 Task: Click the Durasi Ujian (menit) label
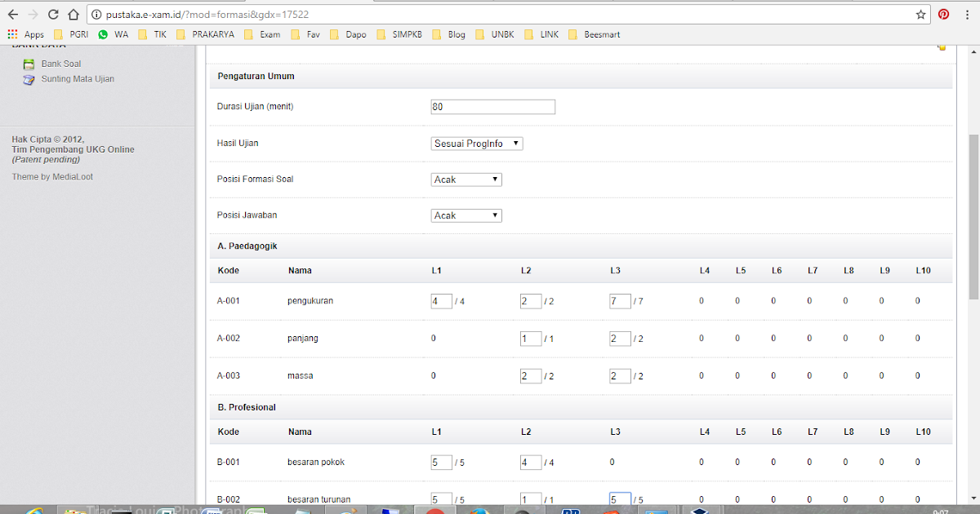coord(255,107)
